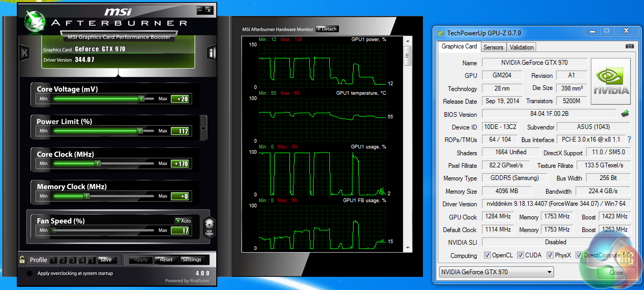
Task: Click the BIOS Version field 84.04.1F.00.2B
Action: point(549,114)
